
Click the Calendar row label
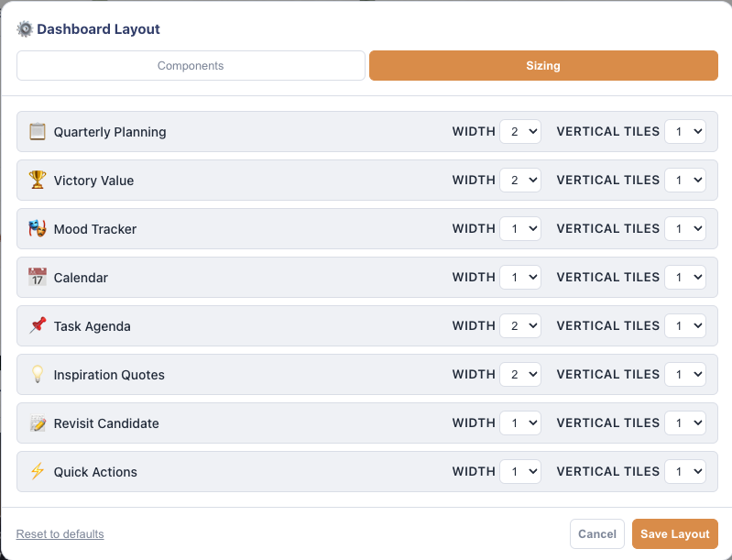81,278
